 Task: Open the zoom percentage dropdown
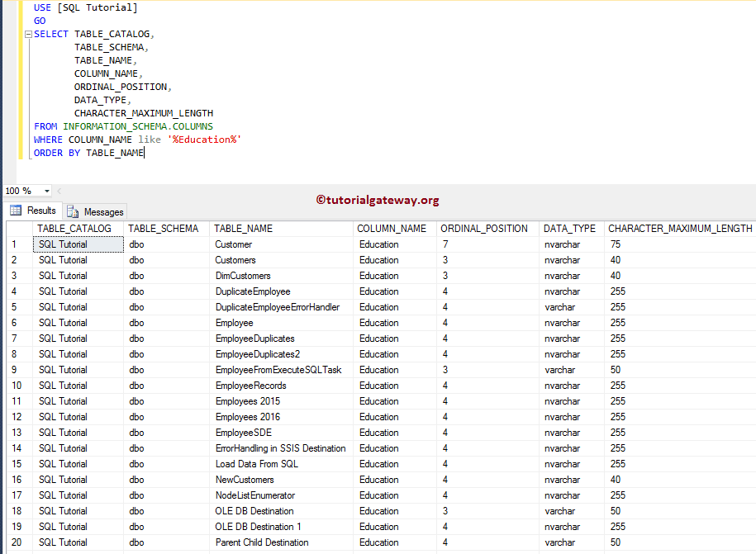click(x=46, y=191)
